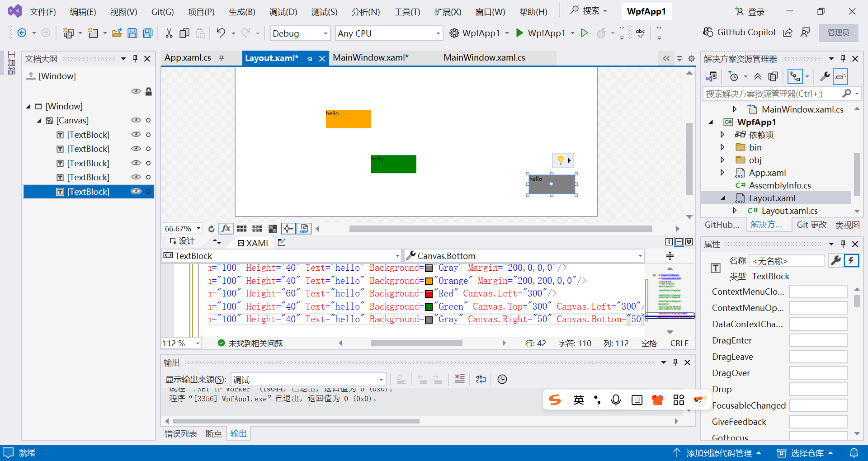868x461 pixels.
Task: Click the swap panes arrows icon
Action: [x=217, y=242]
